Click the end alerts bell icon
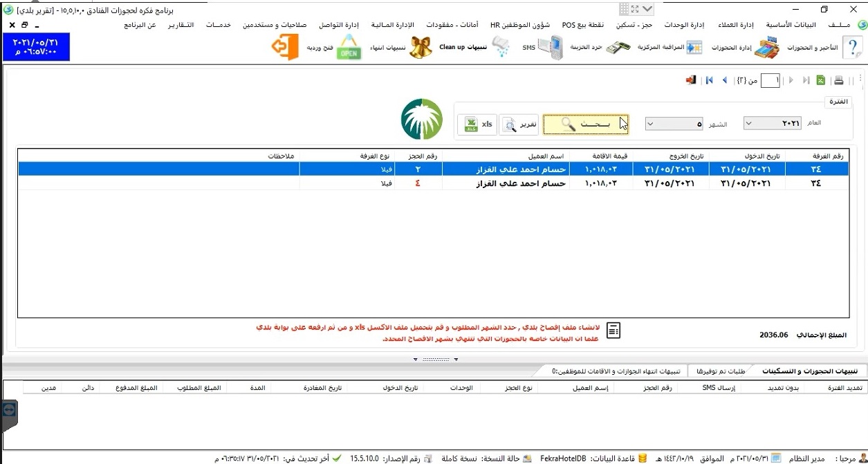The height and width of the screenshot is (464, 868). [421, 48]
